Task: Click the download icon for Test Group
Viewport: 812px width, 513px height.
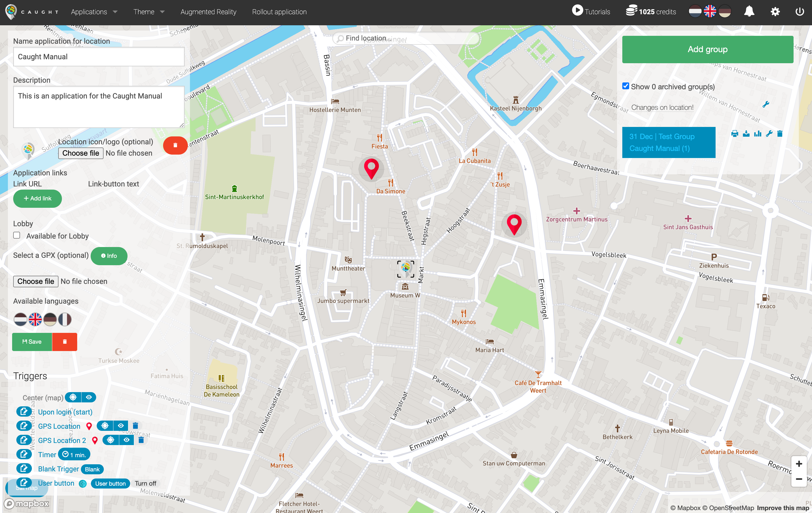Action: click(x=746, y=134)
